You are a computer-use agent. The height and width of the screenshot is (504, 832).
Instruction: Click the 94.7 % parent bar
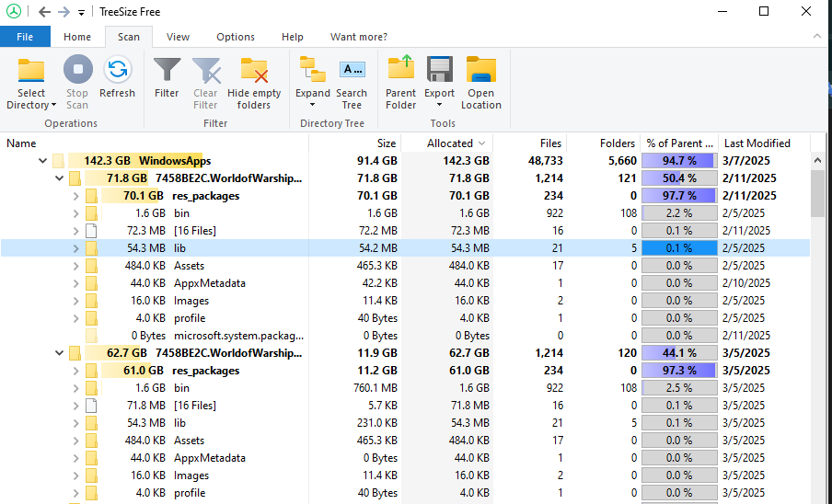[x=679, y=161]
